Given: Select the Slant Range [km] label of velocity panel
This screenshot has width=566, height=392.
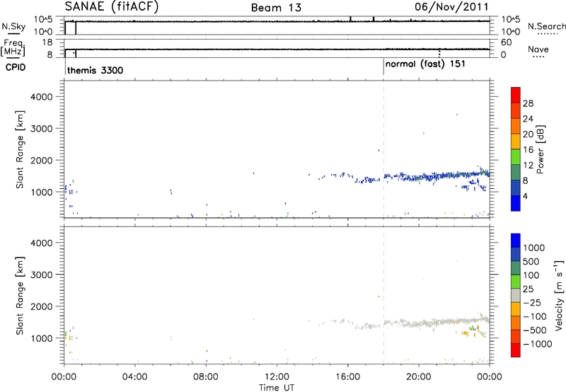Looking at the screenshot, I should click(x=20, y=296).
